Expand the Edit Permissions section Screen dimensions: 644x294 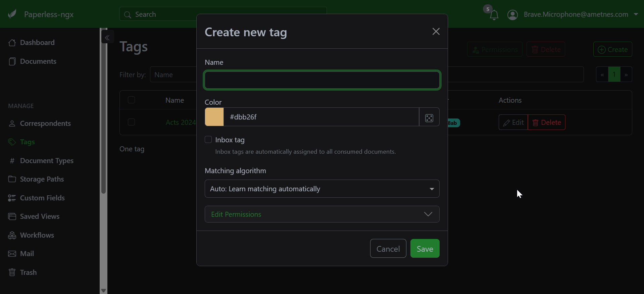tap(321, 214)
